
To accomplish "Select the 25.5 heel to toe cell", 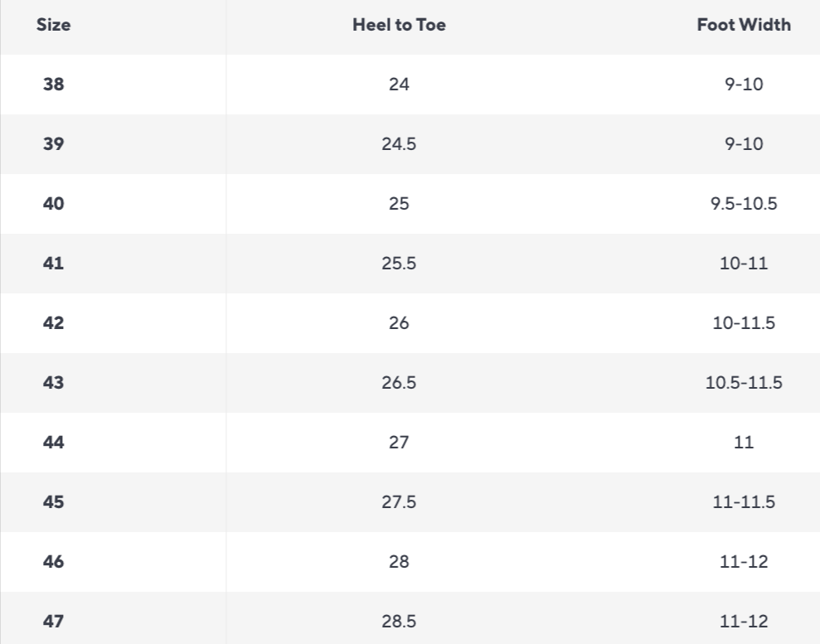I will tap(399, 264).
